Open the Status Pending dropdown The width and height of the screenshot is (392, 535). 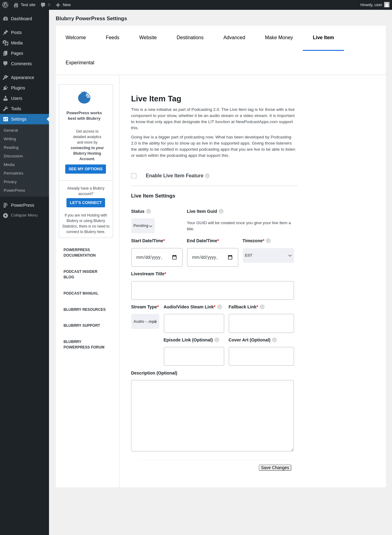coord(143,226)
